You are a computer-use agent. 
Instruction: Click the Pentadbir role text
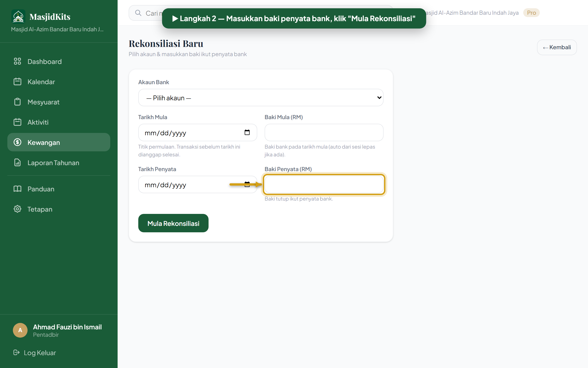pyautogui.click(x=46, y=335)
